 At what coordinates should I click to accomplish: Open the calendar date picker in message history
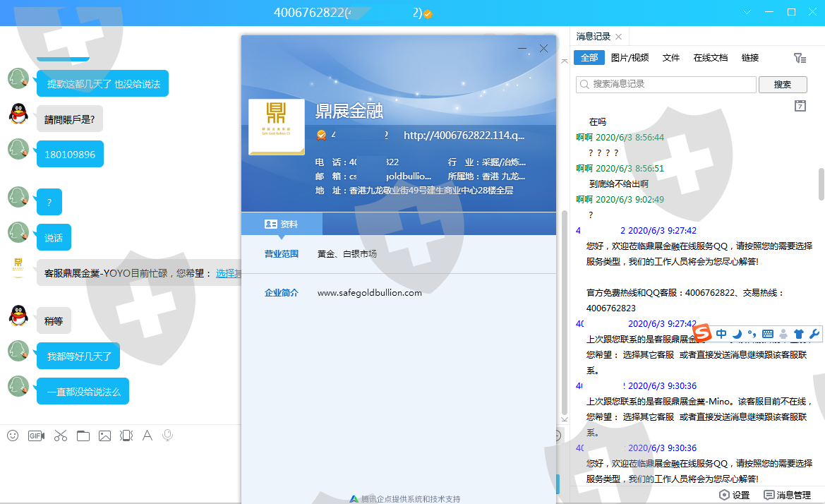(x=800, y=106)
